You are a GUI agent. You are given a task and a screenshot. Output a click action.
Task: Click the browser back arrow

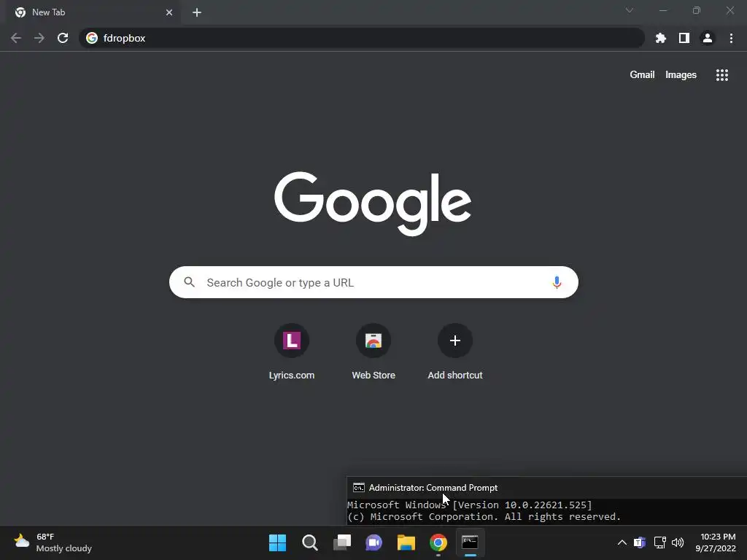click(16, 38)
